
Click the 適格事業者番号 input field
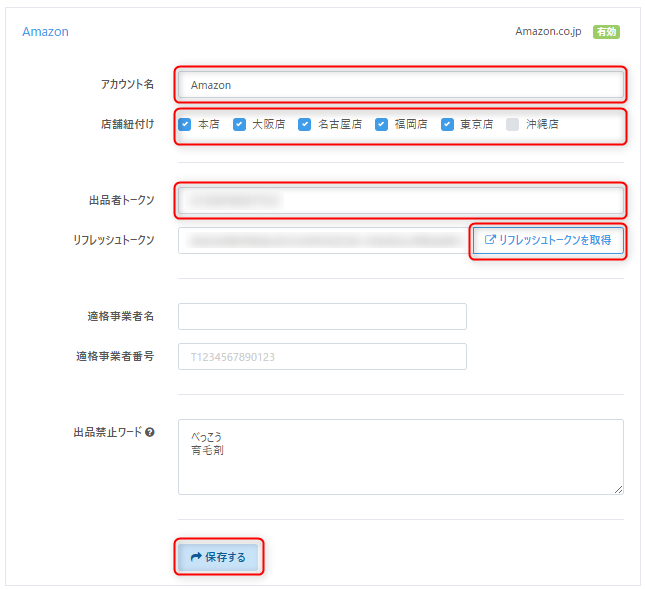[x=322, y=356]
